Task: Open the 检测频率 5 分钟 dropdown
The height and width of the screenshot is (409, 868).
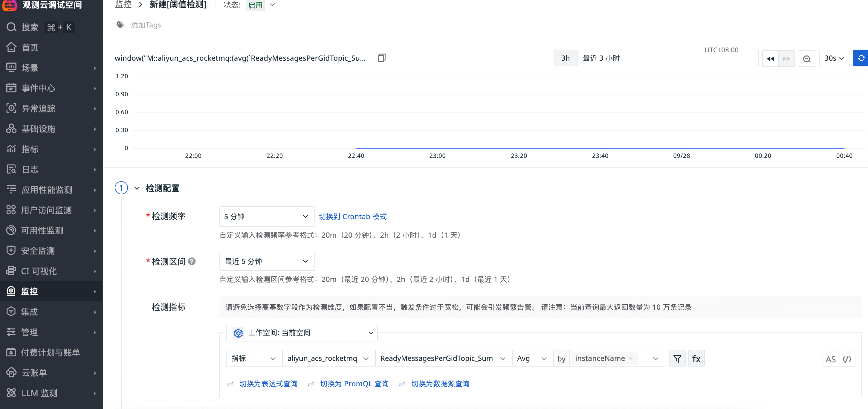Action: 267,216
